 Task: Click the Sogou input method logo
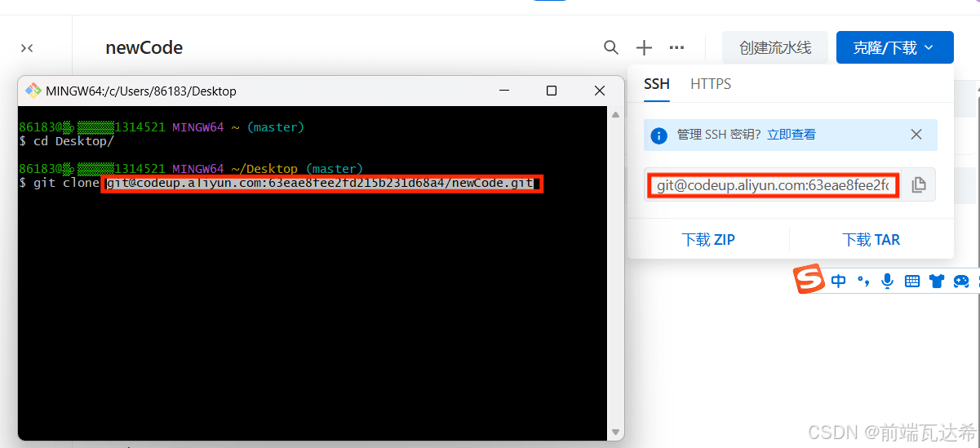click(809, 281)
